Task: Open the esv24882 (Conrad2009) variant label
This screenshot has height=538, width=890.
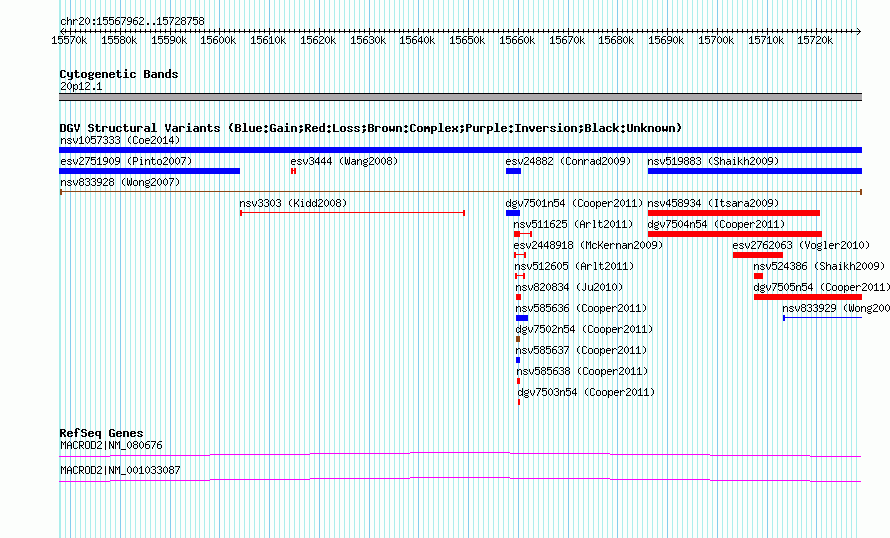Action: pos(568,161)
